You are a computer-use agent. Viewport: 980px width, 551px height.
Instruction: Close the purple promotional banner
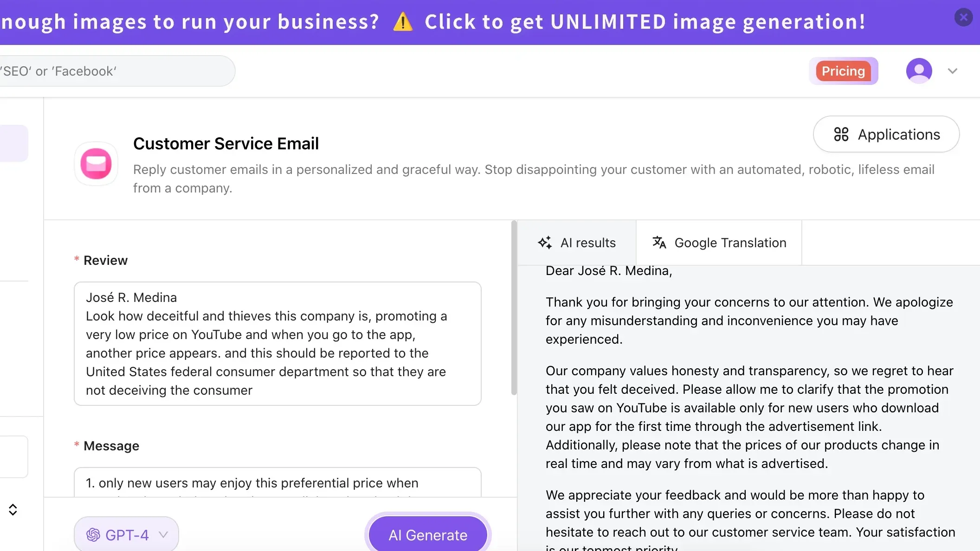pos(963,18)
